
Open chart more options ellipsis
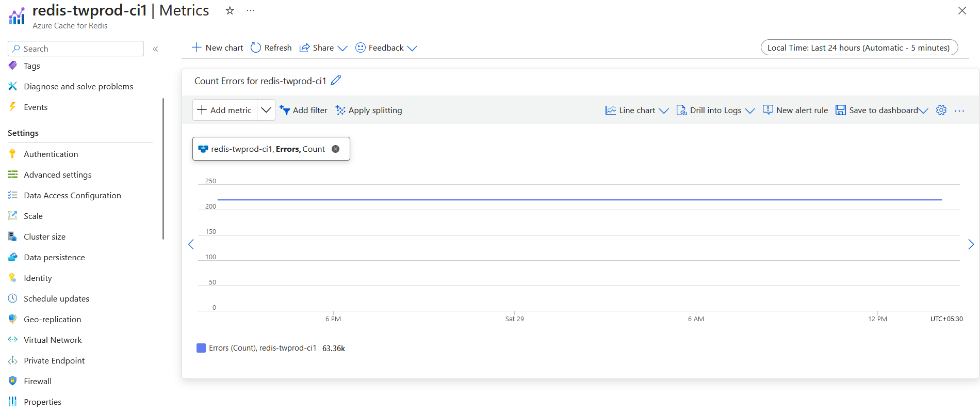tap(959, 110)
